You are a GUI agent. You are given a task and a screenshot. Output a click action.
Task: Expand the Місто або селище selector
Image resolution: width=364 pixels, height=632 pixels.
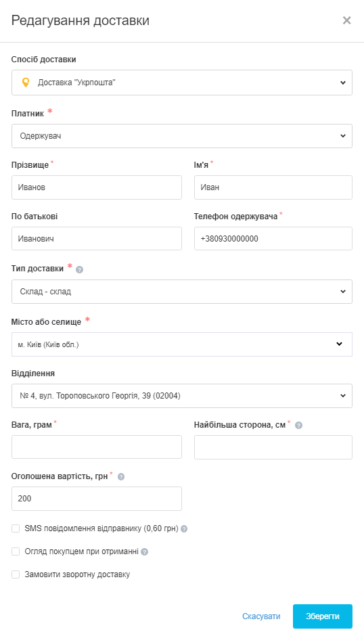(x=182, y=344)
